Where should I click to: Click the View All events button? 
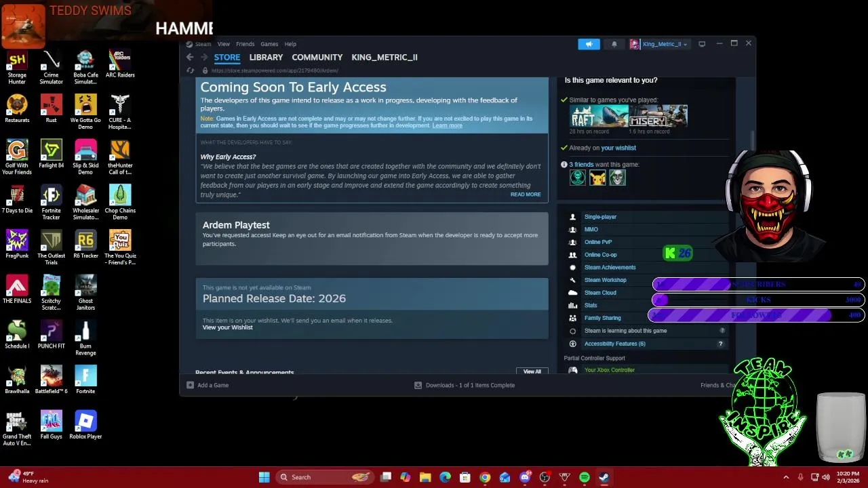[532, 371]
